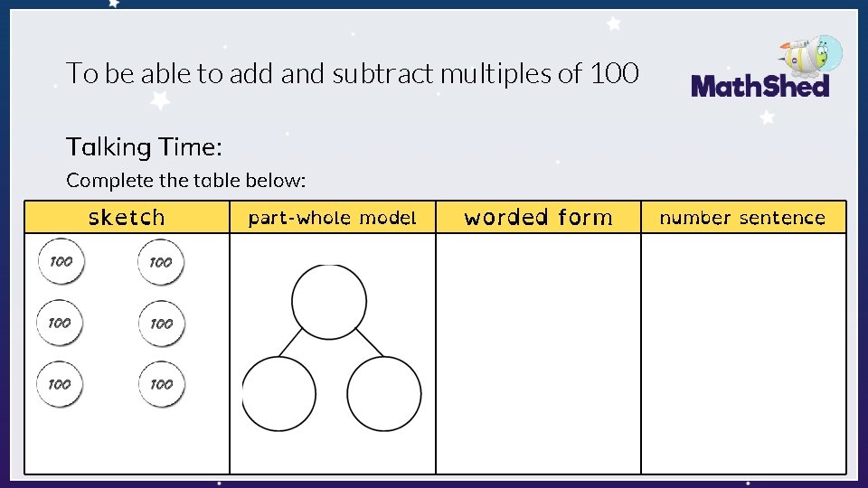Click the number sentence column header
The image size is (868, 488).
[743, 217]
